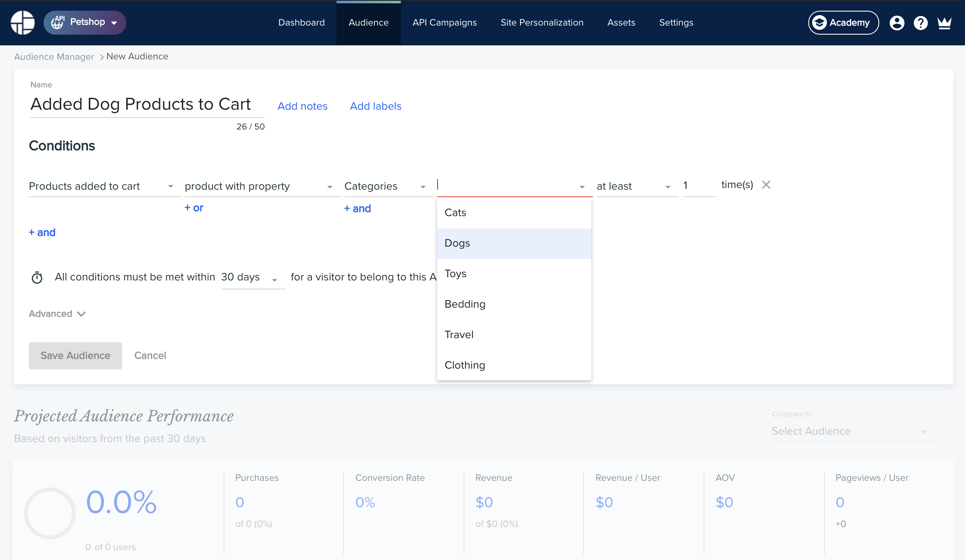Remove the condition with the X icon

[766, 185]
